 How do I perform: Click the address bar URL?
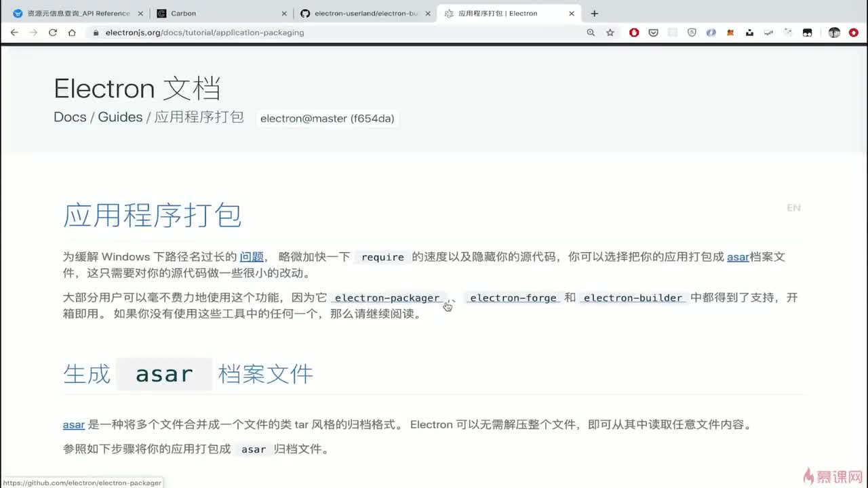click(205, 33)
